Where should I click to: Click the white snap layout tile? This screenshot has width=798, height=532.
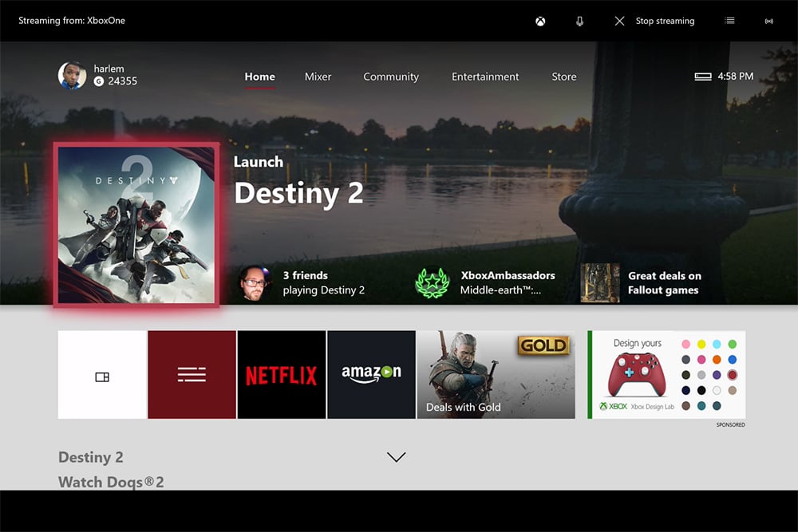[102, 375]
